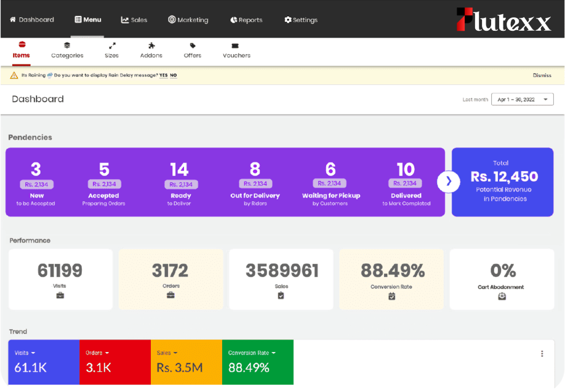Choose NO for Rain Delay message
The image size is (565, 392).
coord(174,75)
